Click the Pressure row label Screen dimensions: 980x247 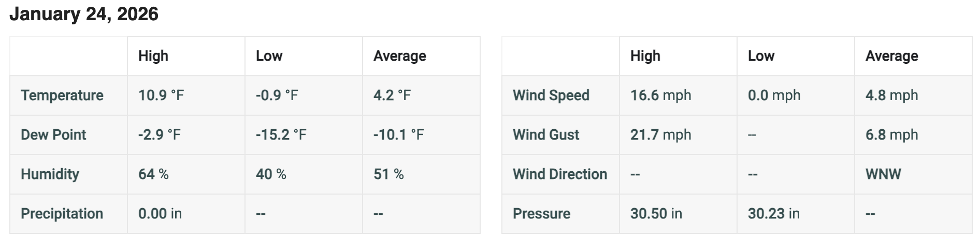(541, 214)
